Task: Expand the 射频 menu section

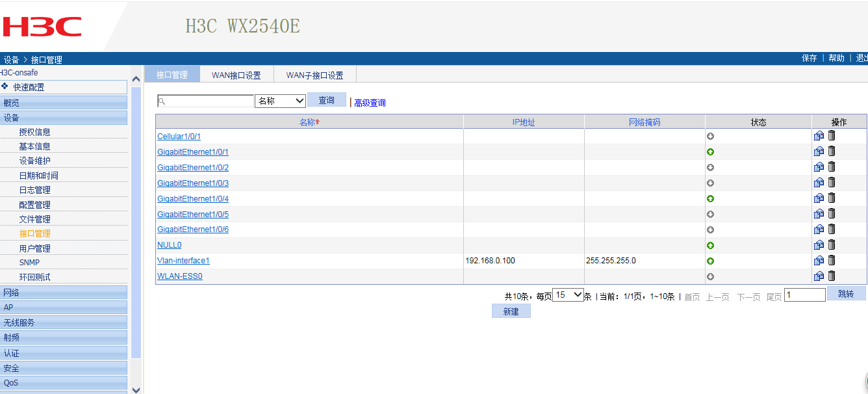Action: click(x=64, y=337)
